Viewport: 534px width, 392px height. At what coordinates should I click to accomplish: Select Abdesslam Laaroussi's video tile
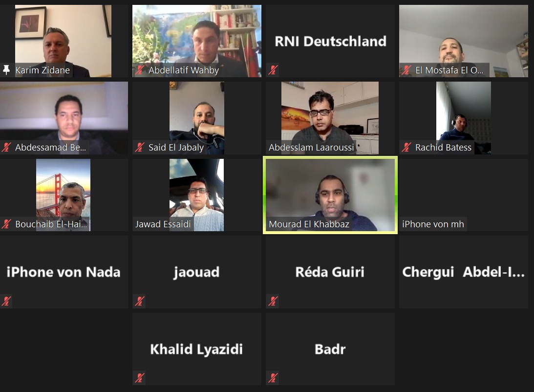coord(330,118)
